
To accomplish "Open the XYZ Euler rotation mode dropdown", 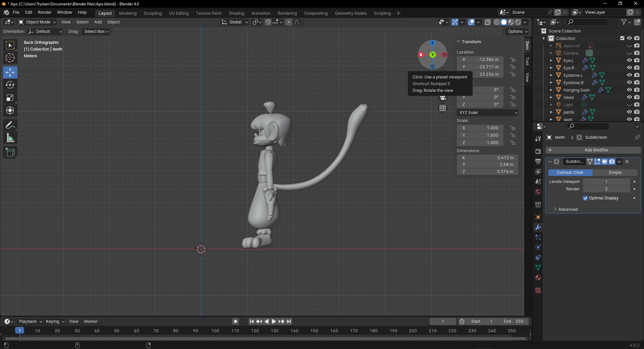I will pyautogui.click(x=487, y=113).
